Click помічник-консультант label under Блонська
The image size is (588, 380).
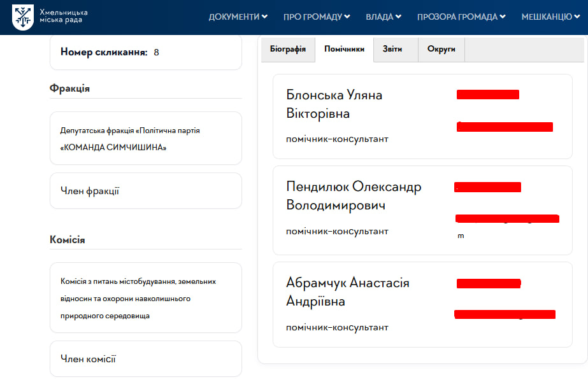(x=337, y=139)
